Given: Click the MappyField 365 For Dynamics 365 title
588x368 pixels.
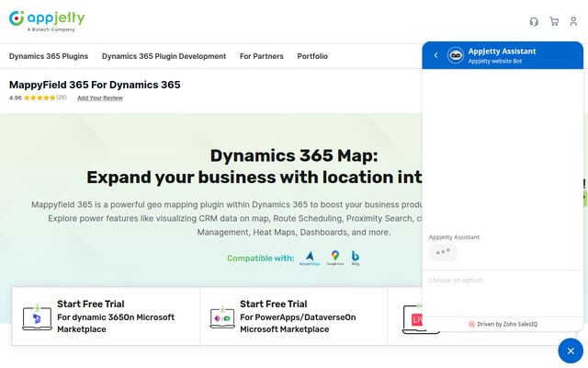Looking at the screenshot, I should pos(95,85).
